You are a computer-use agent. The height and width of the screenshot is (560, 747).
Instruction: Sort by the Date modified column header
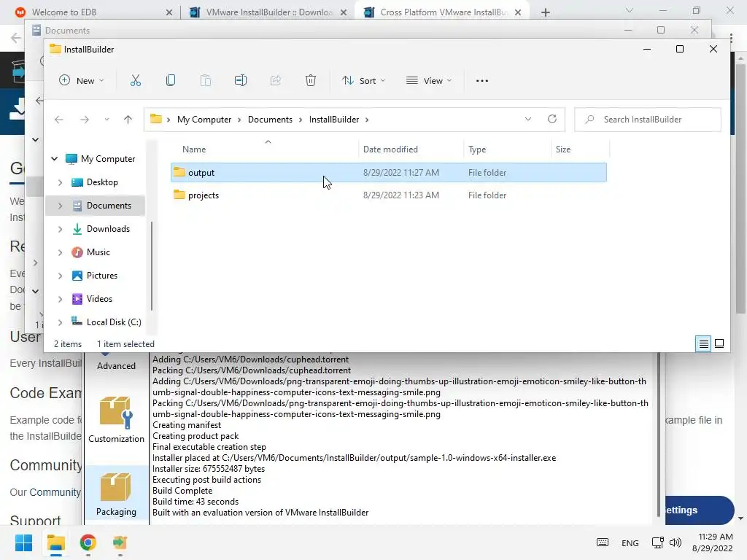tap(391, 149)
